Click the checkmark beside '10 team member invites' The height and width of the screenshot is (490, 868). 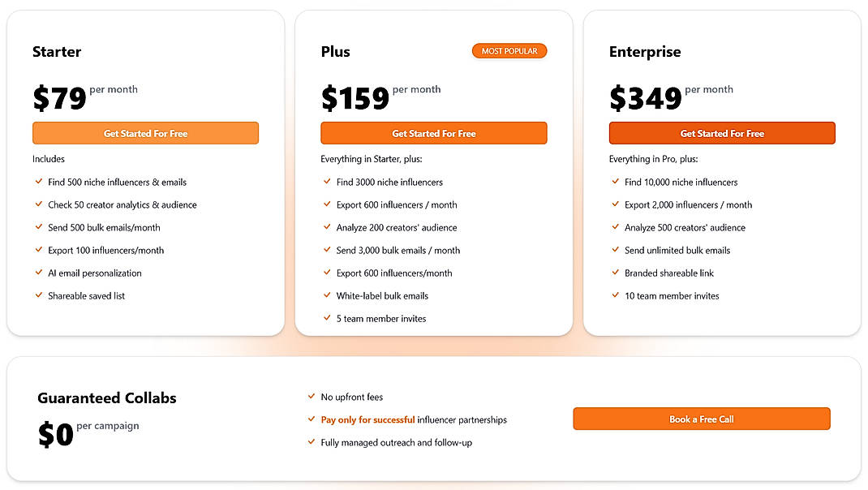[x=616, y=296]
